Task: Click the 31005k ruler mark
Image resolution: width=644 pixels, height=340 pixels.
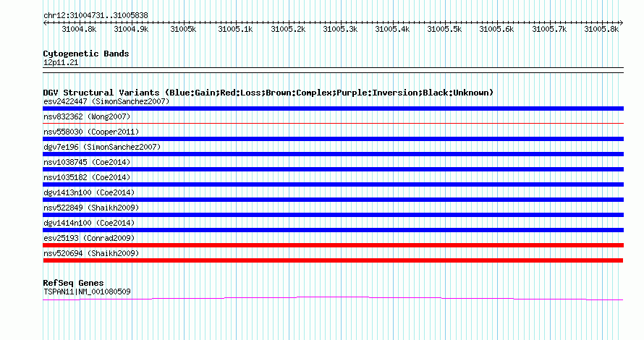Action: [183, 29]
